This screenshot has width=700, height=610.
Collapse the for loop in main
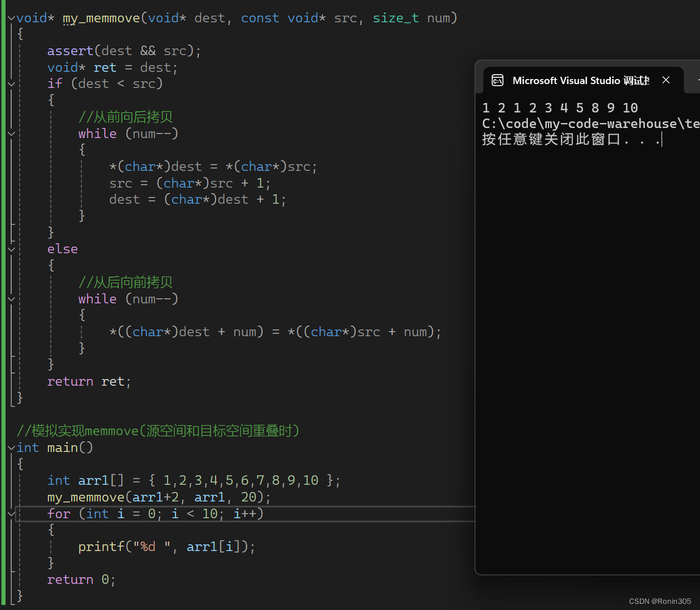(x=11, y=514)
